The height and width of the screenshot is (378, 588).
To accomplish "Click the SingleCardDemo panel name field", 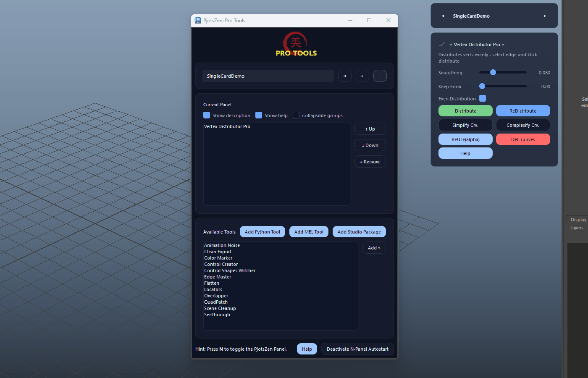I will click(x=268, y=76).
